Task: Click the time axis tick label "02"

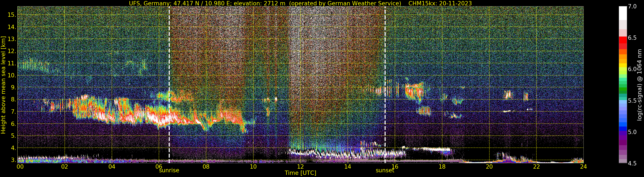Action: tap(65, 166)
